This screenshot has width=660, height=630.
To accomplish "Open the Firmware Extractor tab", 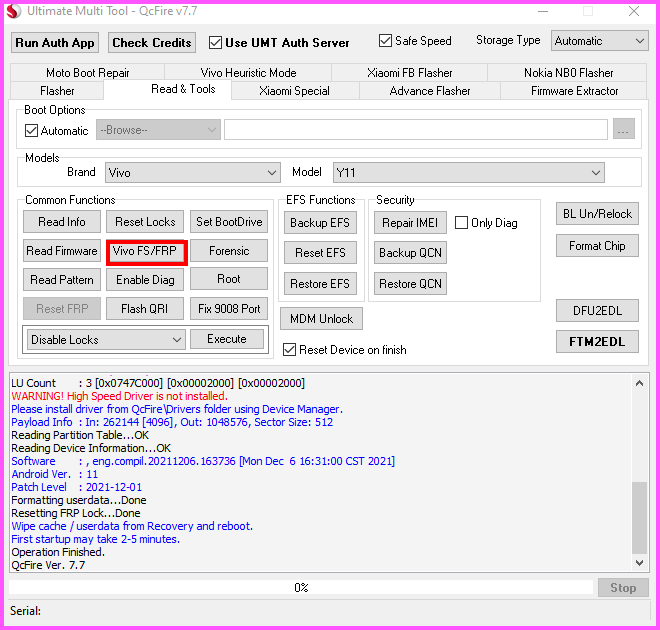I will point(574,91).
